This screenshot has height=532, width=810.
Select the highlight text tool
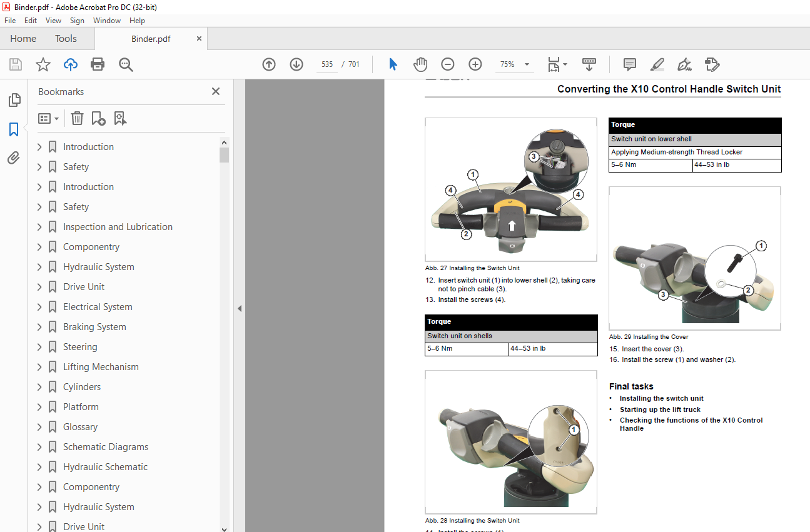point(657,64)
